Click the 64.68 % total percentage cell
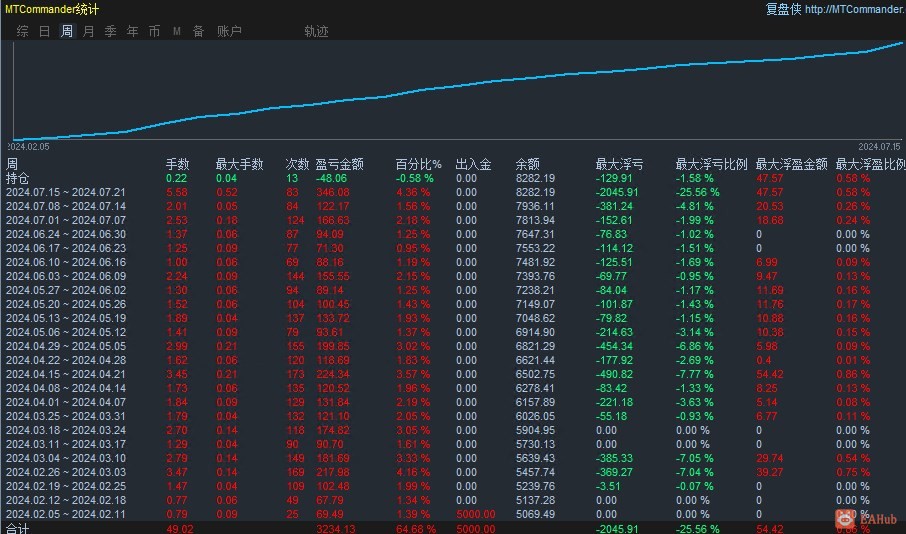 click(x=416, y=529)
